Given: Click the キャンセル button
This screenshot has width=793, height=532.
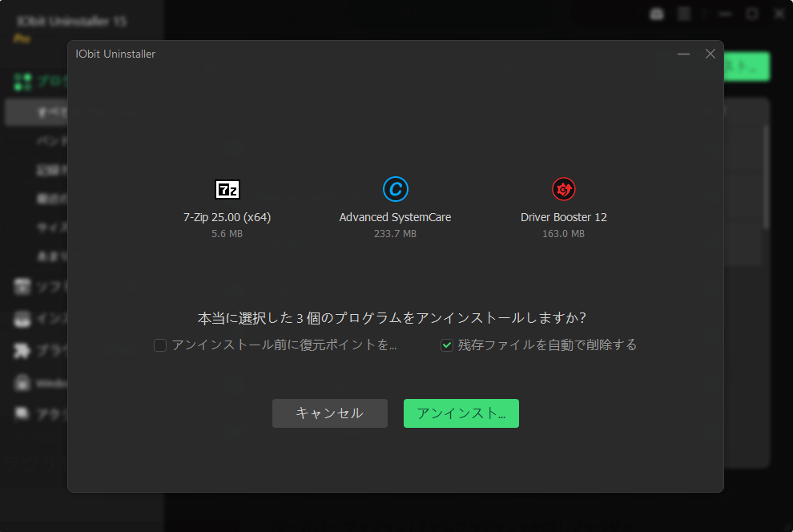Looking at the screenshot, I should coord(330,413).
